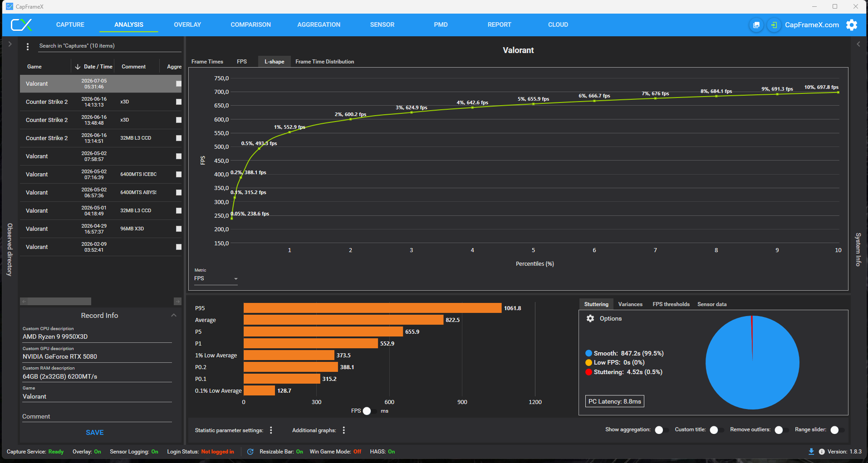
Task: Open Additional graphs three-dot menu
Action: 343,430
